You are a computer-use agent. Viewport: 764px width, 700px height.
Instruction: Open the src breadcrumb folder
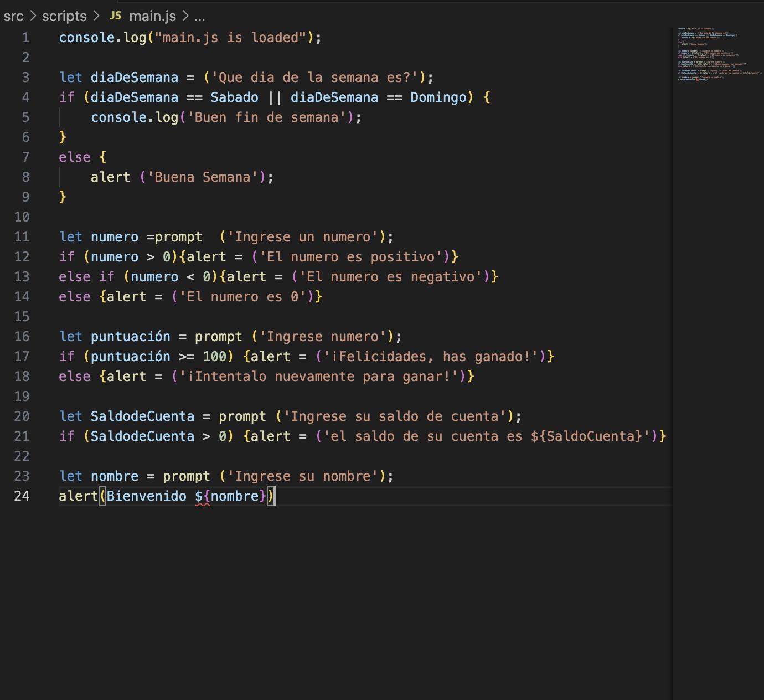[13, 16]
